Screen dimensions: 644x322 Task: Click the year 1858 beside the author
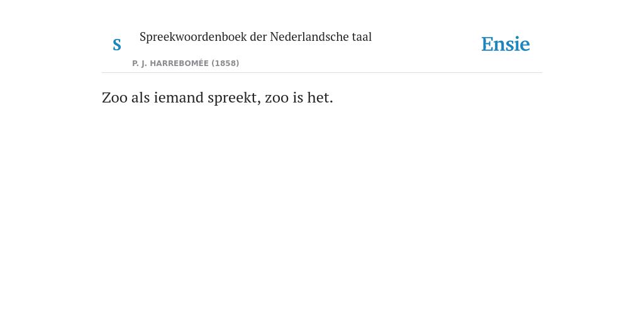[x=225, y=64]
